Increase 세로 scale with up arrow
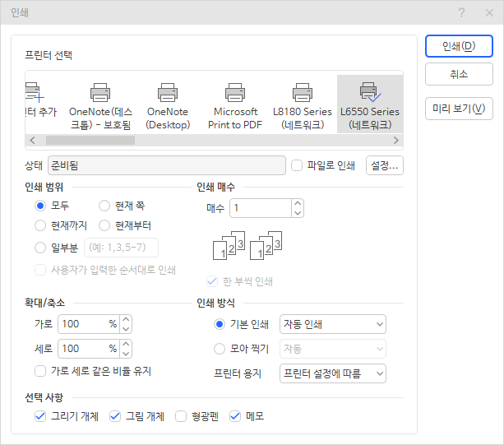 (x=126, y=344)
